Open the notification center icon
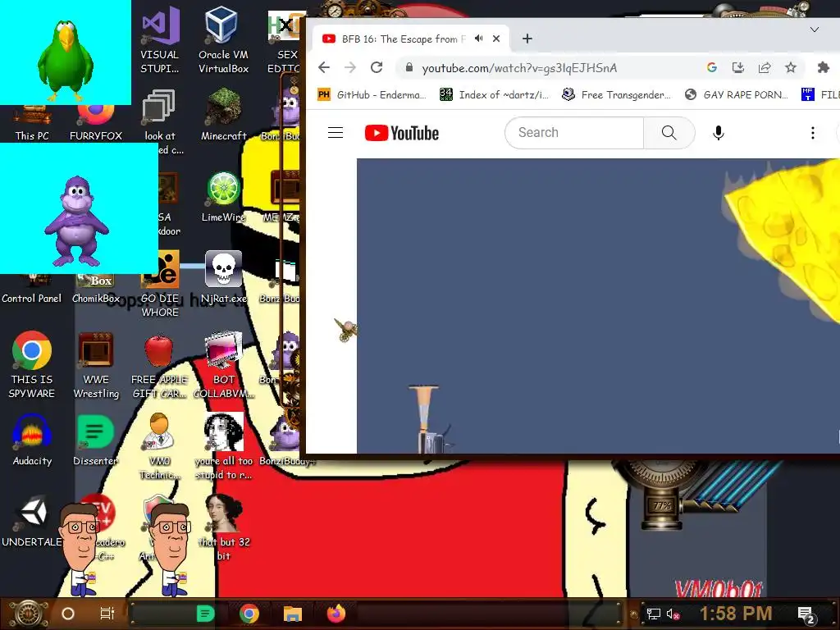Viewport: 840px width, 630px height. point(806,615)
